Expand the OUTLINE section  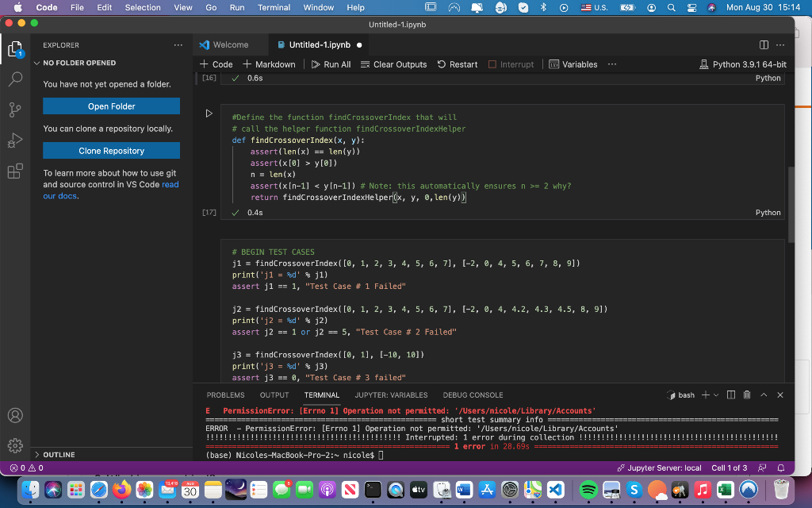click(x=59, y=455)
